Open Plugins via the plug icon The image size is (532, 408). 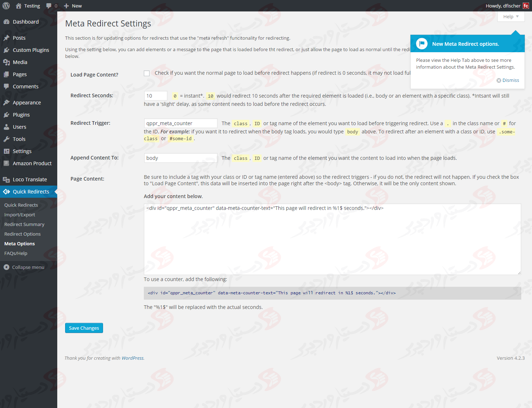7,114
